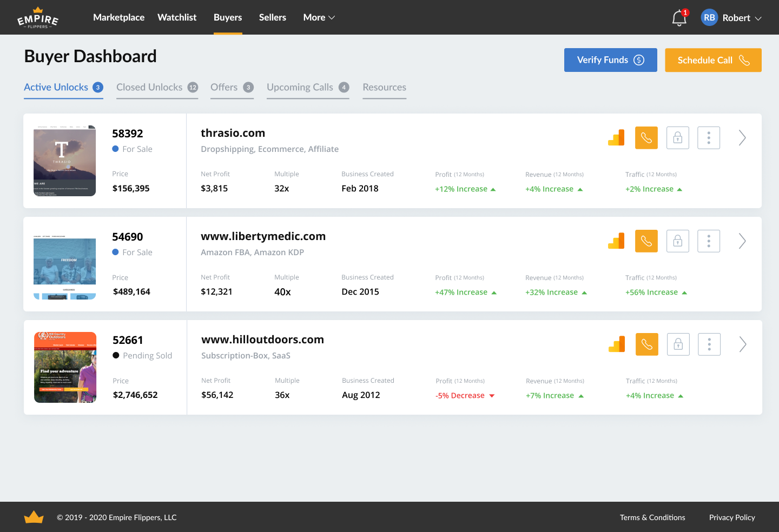Expand the www.hilloutdoors.com listing with its chevron
Viewport: 779px width, 532px height.
pyautogui.click(x=743, y=344)
